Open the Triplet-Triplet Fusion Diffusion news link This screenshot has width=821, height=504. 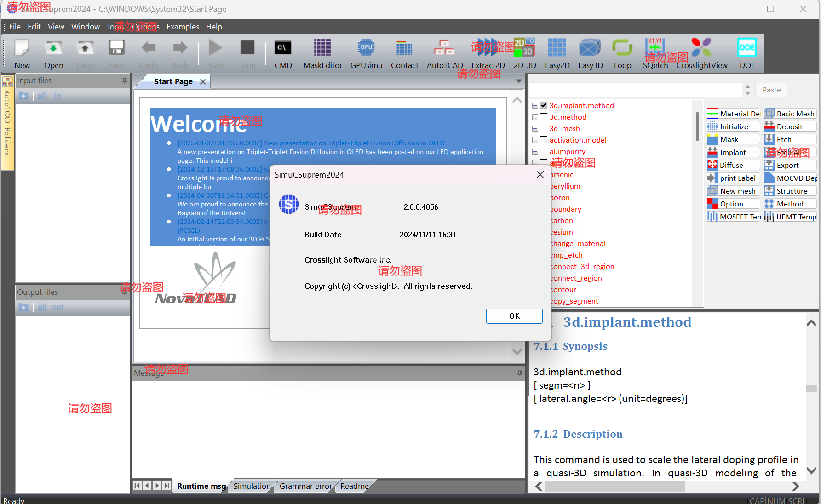pos(311,143)
